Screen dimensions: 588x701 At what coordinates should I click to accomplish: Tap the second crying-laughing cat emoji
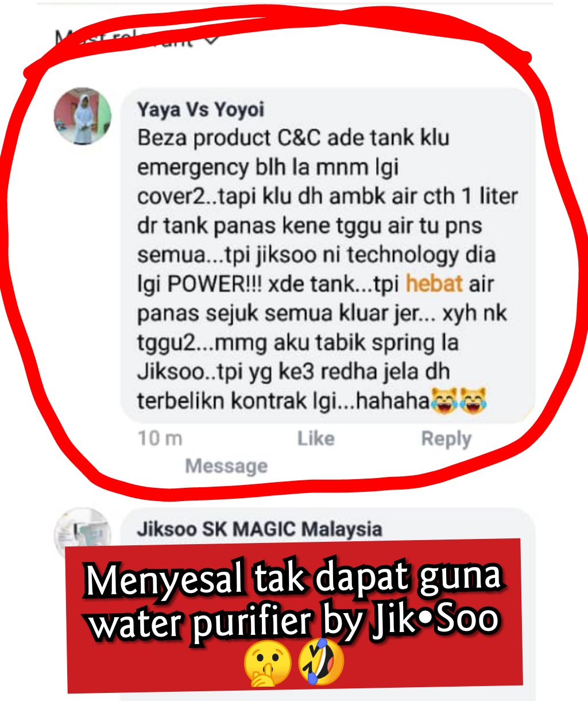pyautogui.click(x=473, y=400)
